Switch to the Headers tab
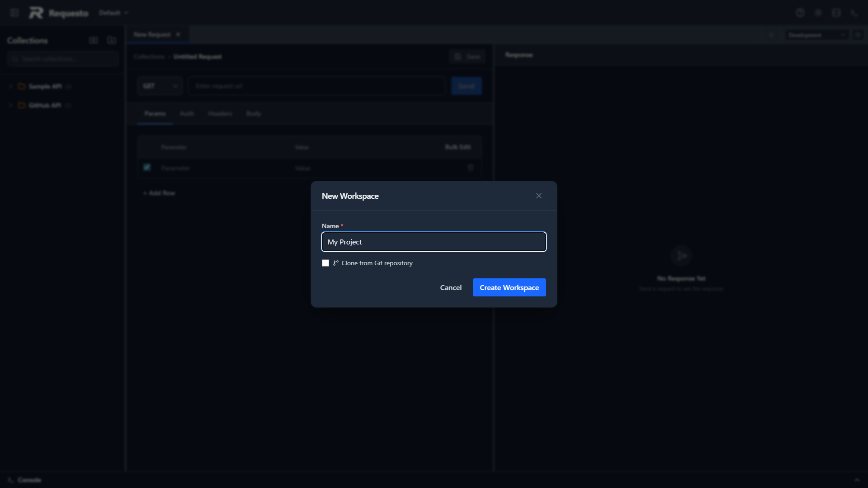The height and width of the screenshot is (488, 868). [x=220, y=113]
